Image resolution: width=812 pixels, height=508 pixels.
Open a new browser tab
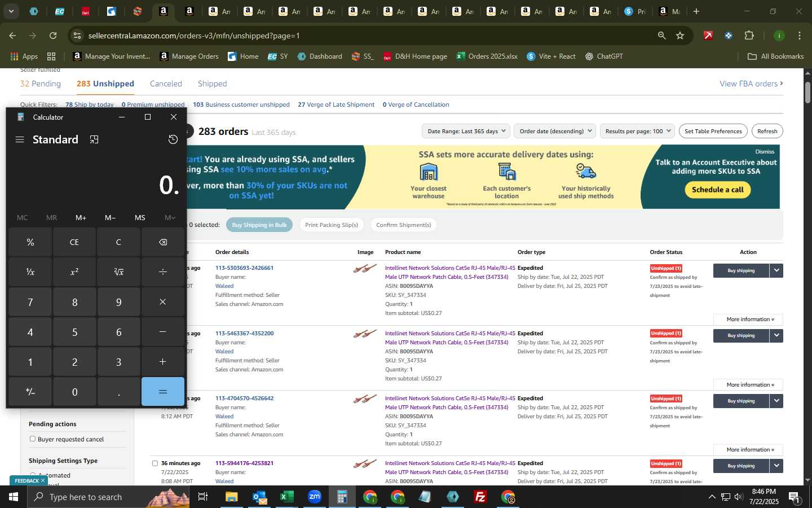pyautogui.click(x=696, y=11)
